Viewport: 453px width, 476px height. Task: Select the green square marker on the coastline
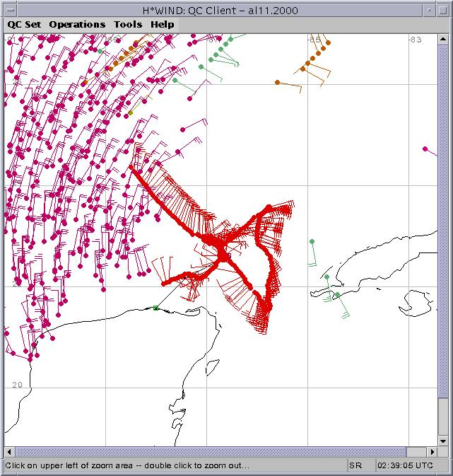point(155,308)
